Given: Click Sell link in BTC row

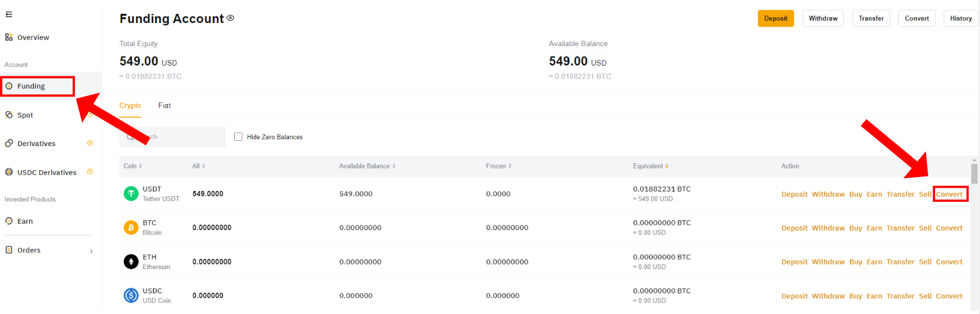Looking at the screenshot, I should (x=925, y=228).
